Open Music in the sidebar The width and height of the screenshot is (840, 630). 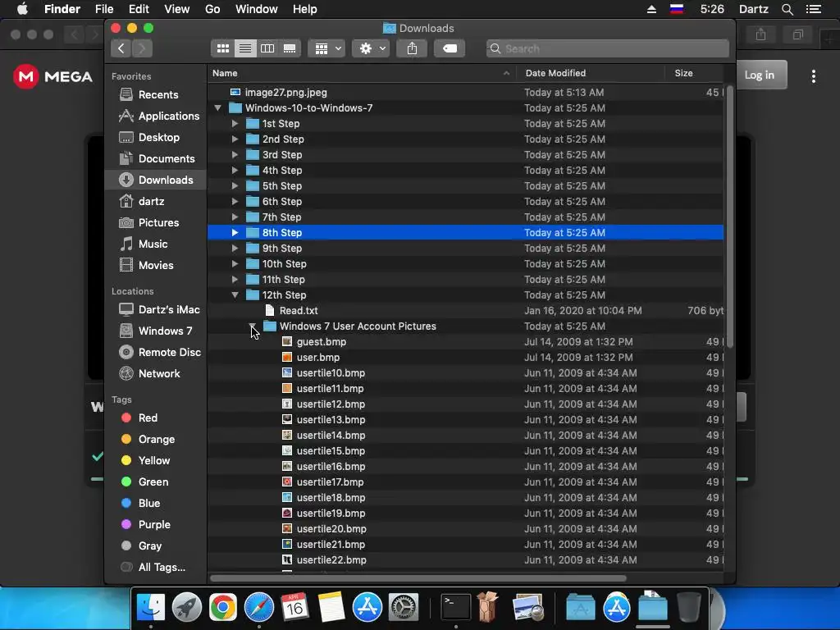155,244
